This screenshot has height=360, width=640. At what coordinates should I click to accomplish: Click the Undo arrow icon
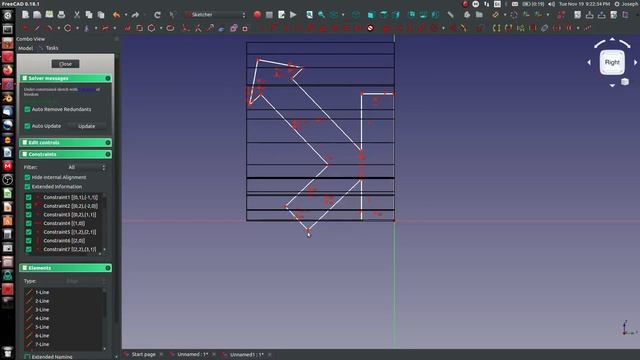tap(117, 15)
